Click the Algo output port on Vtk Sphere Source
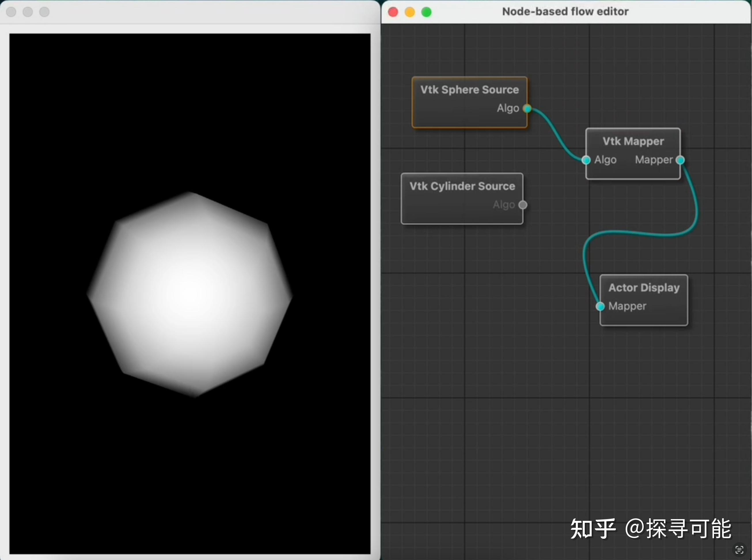752x560 pixels. tap(527, 108)
